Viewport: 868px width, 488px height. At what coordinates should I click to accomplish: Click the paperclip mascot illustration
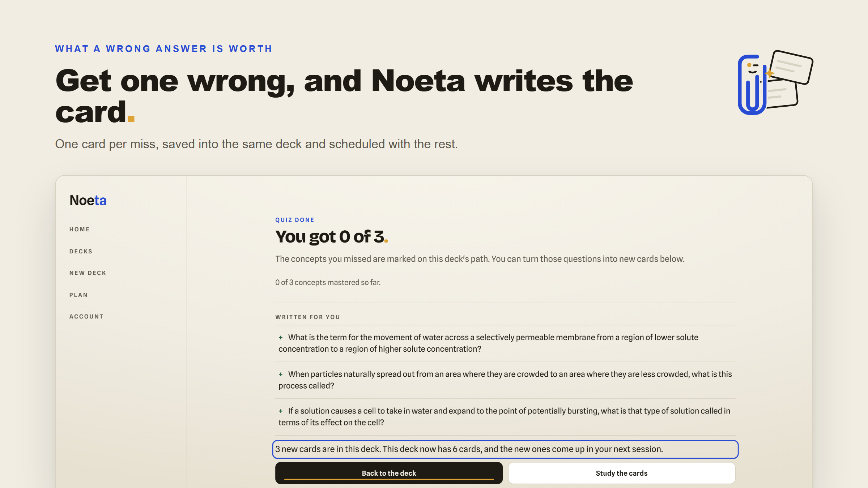click(x=775, y=82)
